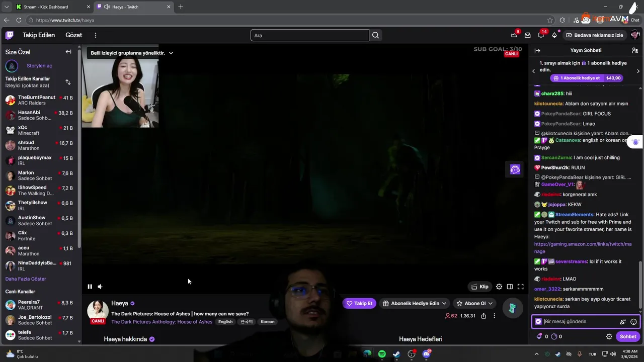
Task: Open Haeya's channel avatar
Action: click(x=98, y=311)
